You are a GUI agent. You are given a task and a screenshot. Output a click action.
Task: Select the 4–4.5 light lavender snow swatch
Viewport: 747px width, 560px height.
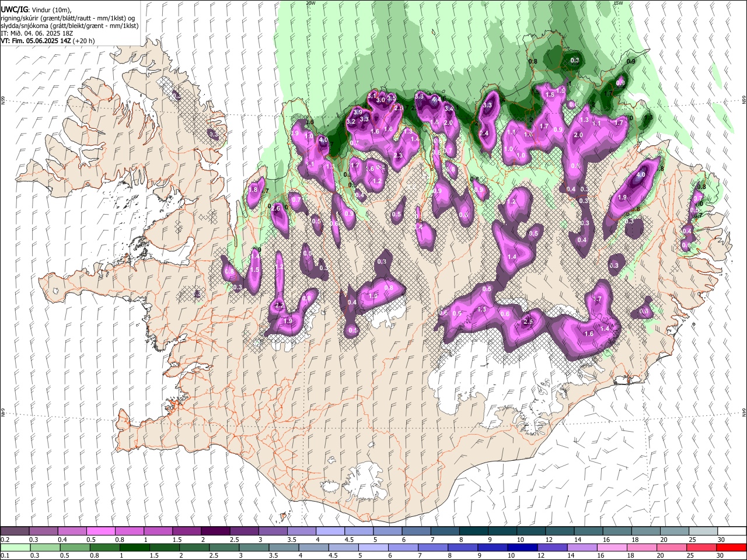[330, 531]
